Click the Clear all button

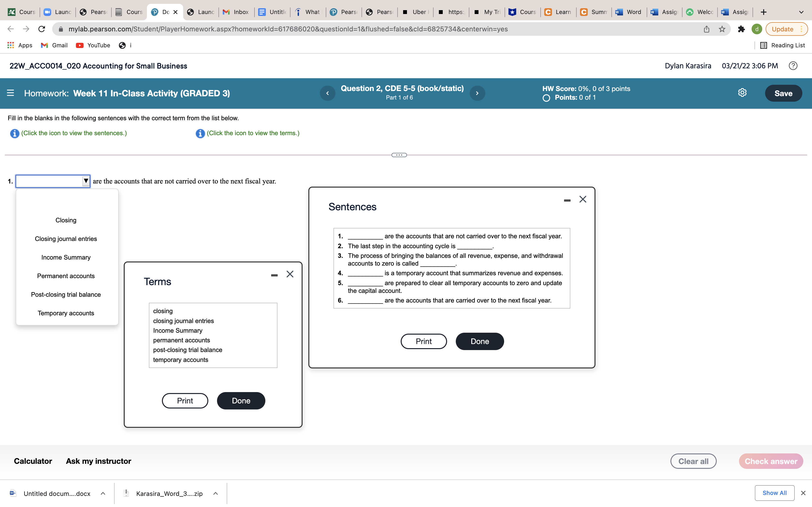(x=693, y=461)
